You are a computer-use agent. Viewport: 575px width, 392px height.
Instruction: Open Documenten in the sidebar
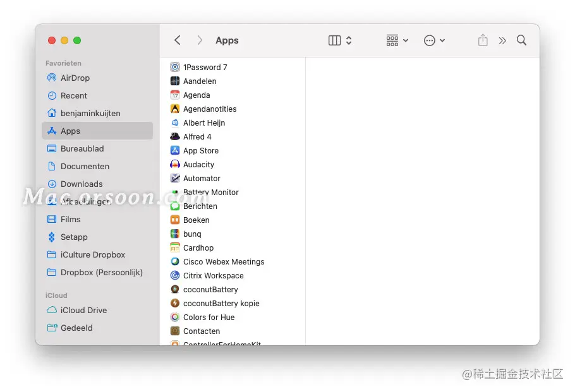97,166
